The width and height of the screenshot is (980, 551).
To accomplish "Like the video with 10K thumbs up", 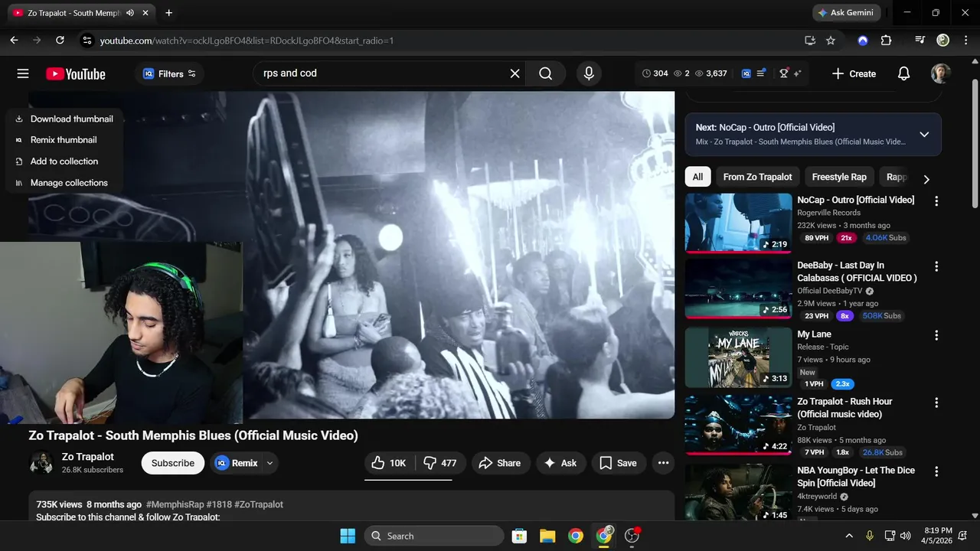I will pos(390,463).
